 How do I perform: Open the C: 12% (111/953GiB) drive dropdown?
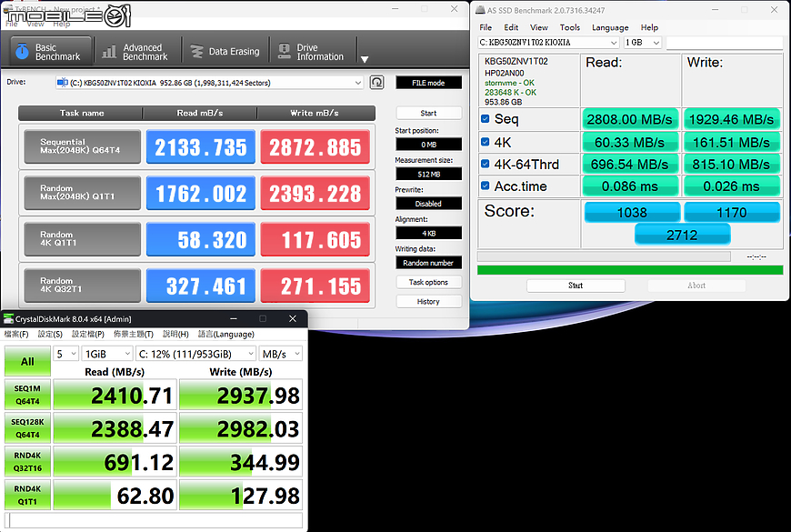point(195,354)
